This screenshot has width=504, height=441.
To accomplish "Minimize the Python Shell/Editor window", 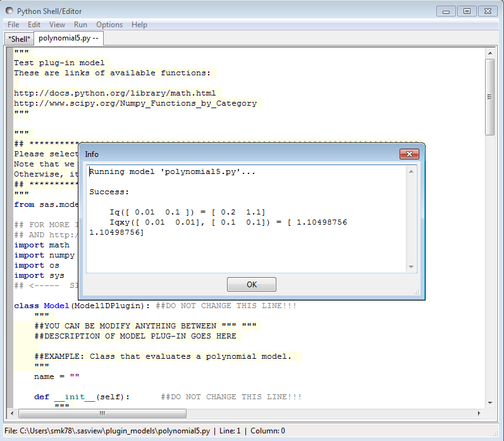I will pos(446,11).
